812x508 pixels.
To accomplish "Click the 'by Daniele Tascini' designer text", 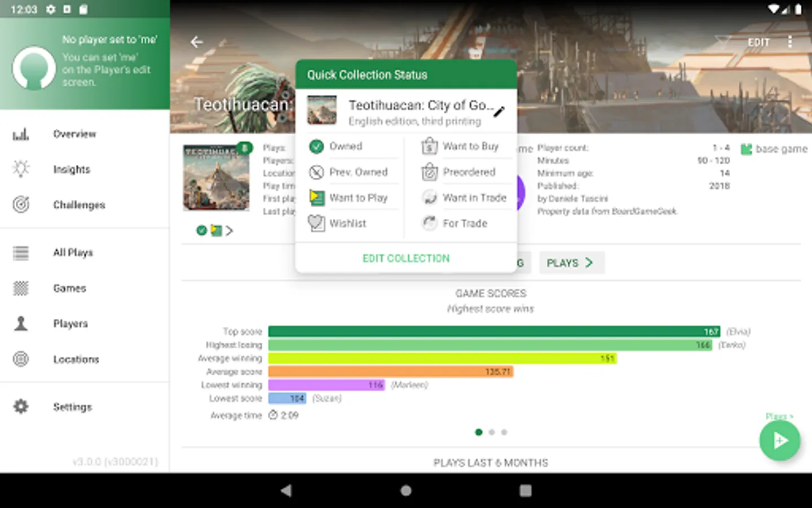I will click(573, 199).
